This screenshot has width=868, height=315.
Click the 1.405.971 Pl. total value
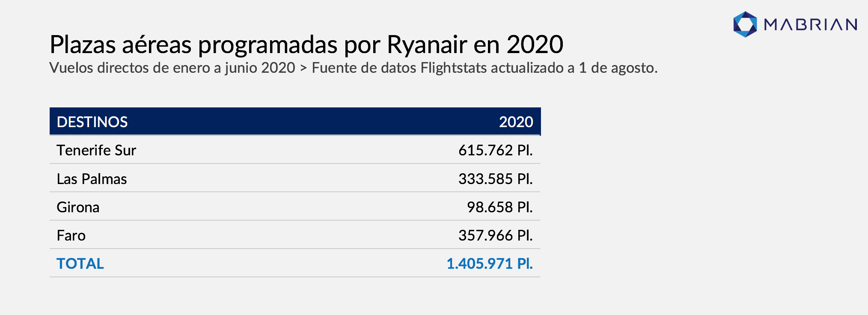coord(490,264)
